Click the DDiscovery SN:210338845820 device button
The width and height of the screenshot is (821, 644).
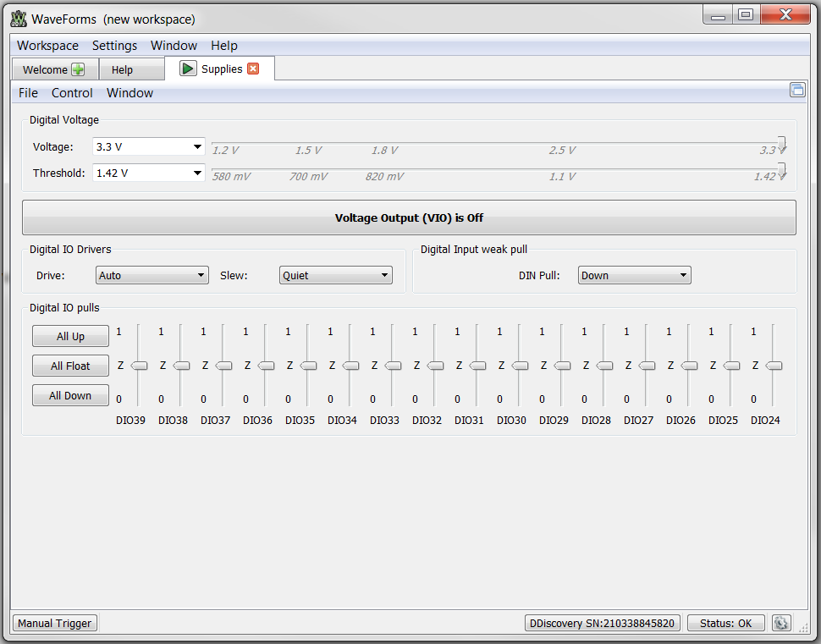(602, 623)
